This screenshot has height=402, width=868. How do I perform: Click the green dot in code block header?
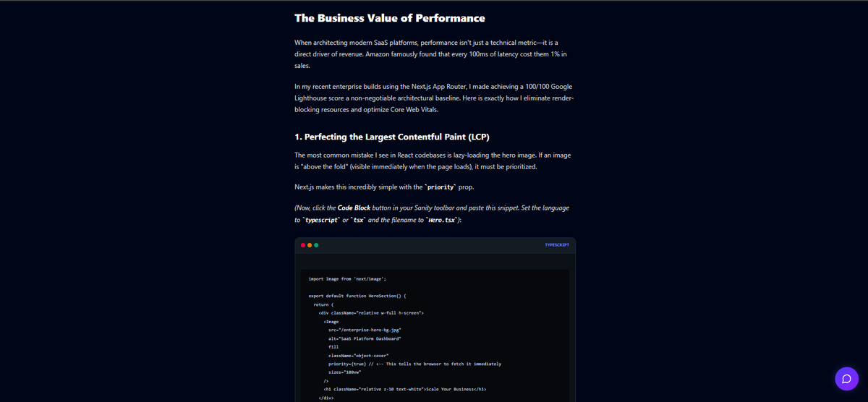[x=316, y=245]
